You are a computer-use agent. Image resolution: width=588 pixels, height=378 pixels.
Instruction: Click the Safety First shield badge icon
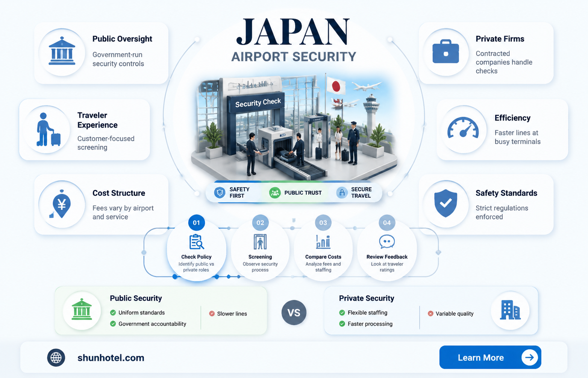220,193
